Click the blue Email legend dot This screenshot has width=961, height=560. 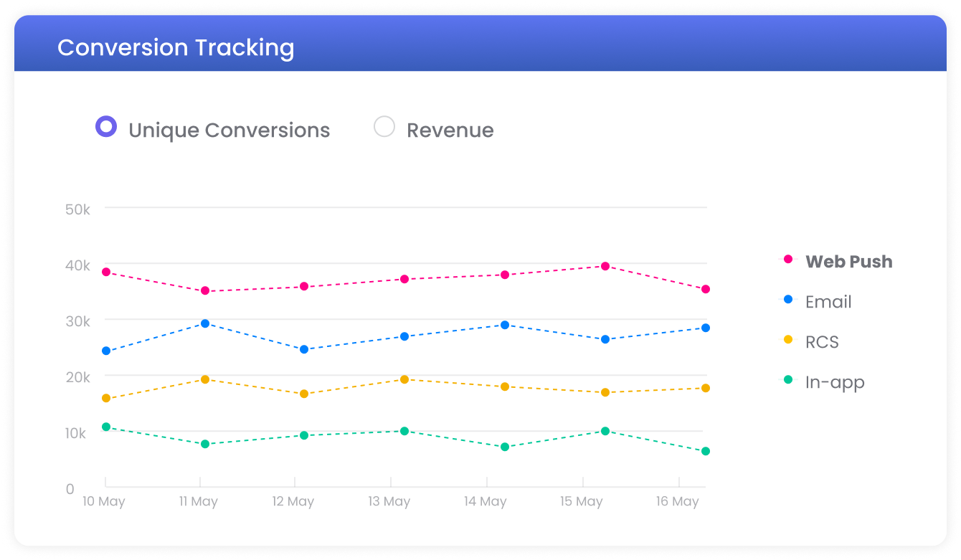click(x=788, y=299)
